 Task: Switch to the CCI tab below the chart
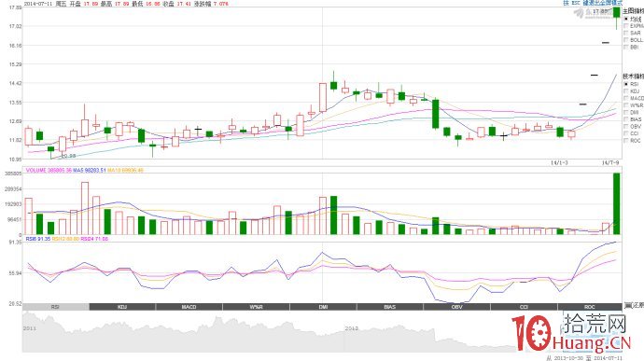(x=524, y=307)
